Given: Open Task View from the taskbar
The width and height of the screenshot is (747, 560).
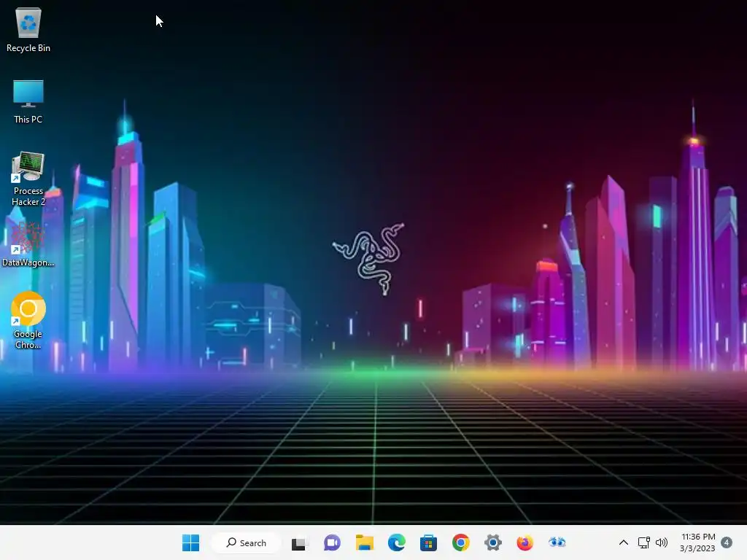Looking at the screenshot, I should (x=299, y=542).
